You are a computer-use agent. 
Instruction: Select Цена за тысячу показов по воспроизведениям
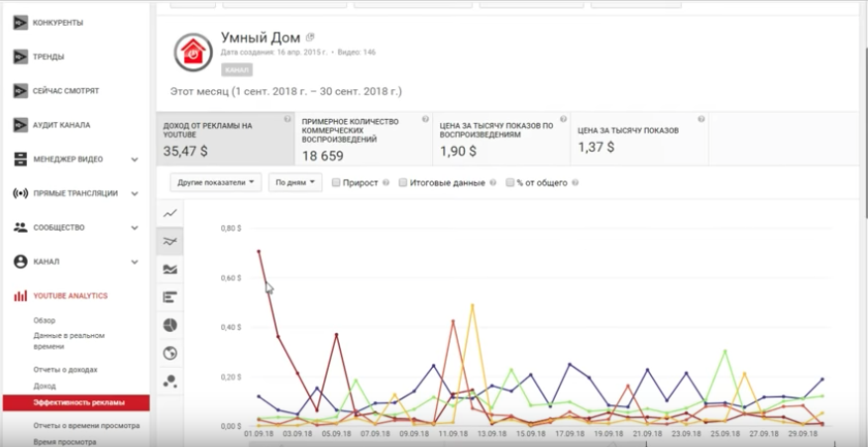[x=501, y=139]
